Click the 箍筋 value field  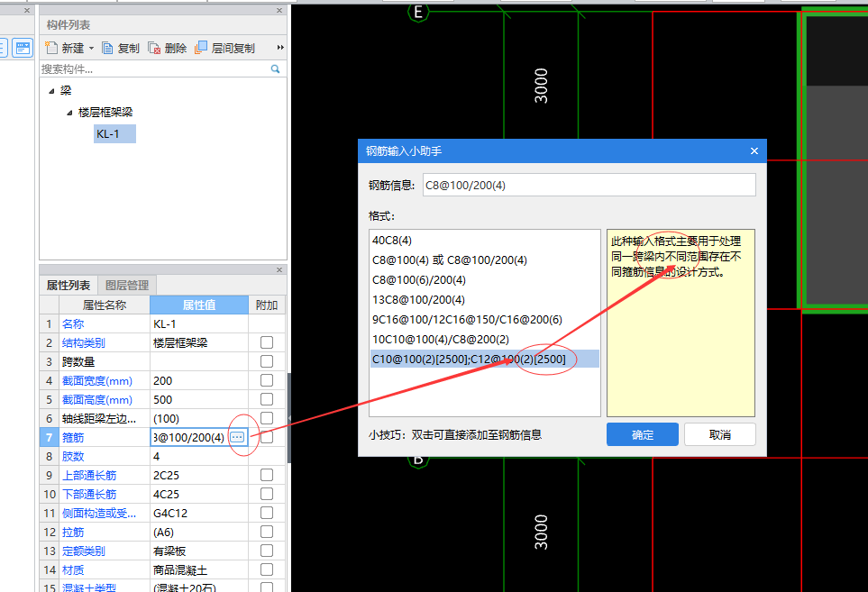point(189,437)
